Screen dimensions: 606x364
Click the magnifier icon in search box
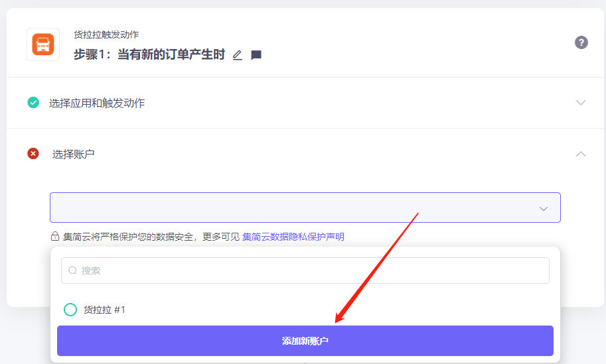click(x=72, y=271)
